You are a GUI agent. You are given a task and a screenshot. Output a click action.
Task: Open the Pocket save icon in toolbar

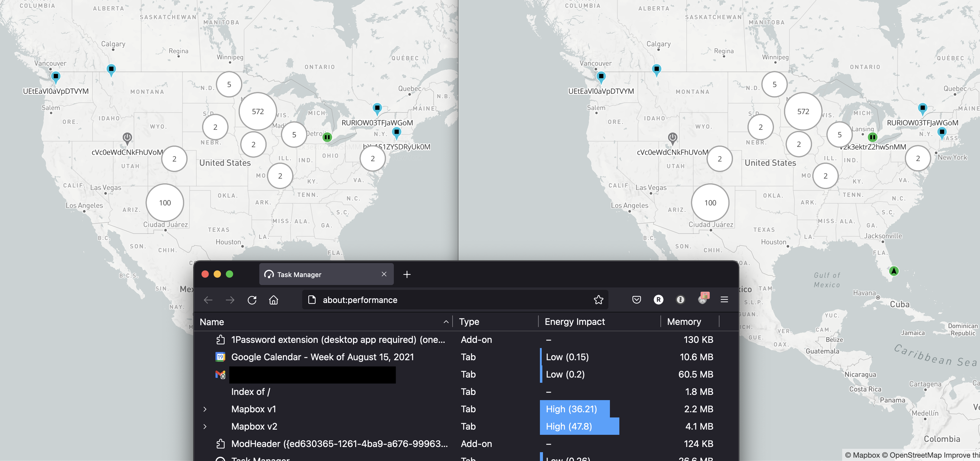coord(636,300)
